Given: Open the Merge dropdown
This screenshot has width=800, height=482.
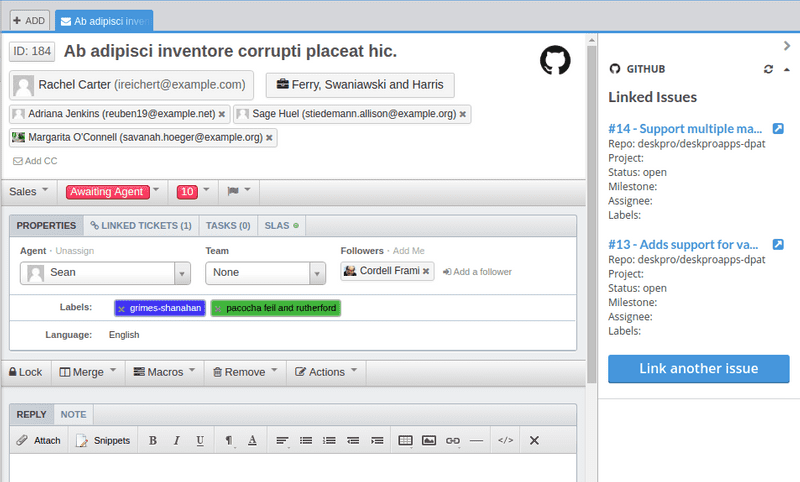Looking at the screenshot, I should click(x=88, y=372).
